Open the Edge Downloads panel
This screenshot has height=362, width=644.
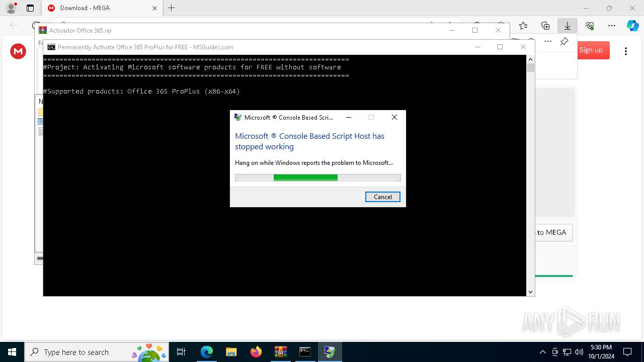568,26
